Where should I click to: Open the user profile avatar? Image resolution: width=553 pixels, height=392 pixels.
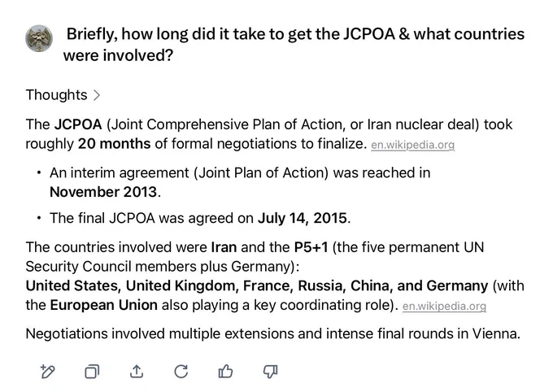[x=39, y=38]
